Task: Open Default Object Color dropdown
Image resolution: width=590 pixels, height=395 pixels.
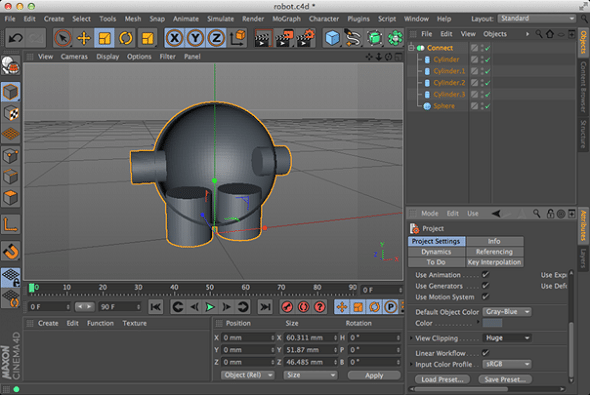Action: [x=507, y=312]
